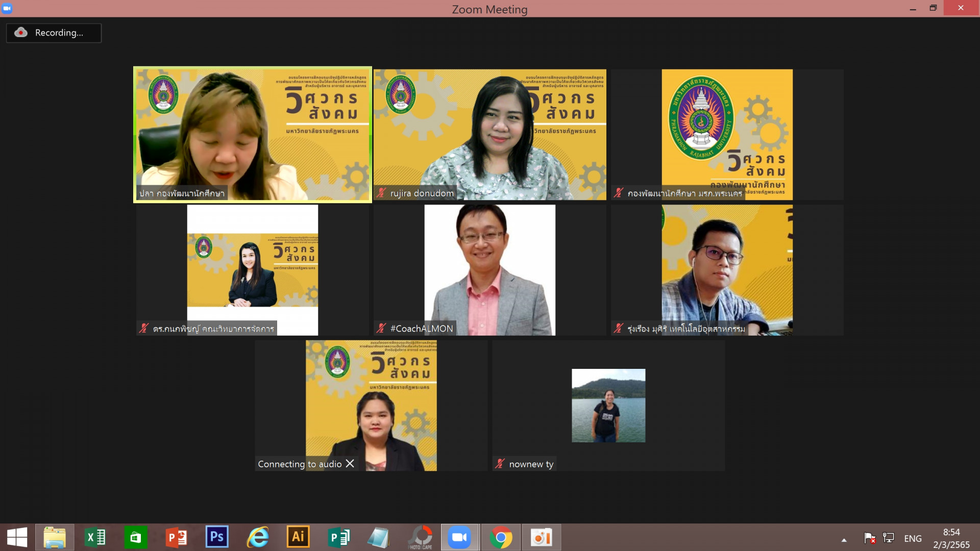980x551 pixels.
Task: Dismiss the Connecting to audio notice
Action: [350, 463]
